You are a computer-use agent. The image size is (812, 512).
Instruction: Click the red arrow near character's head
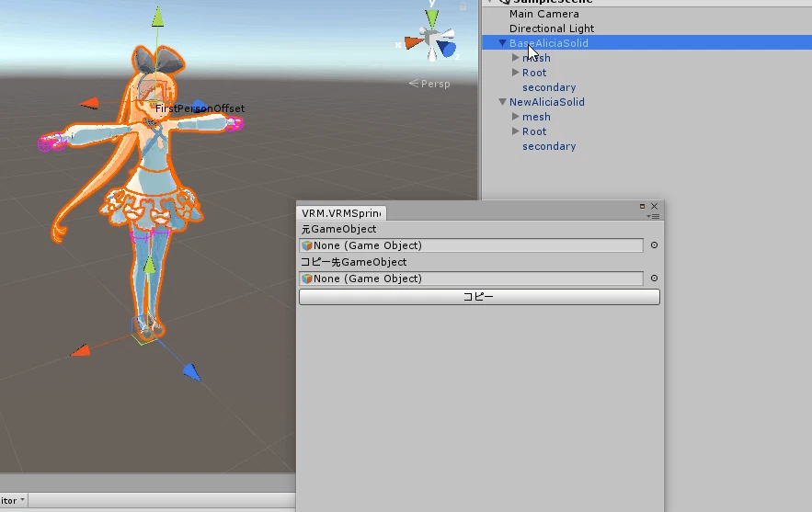[89, 104]
